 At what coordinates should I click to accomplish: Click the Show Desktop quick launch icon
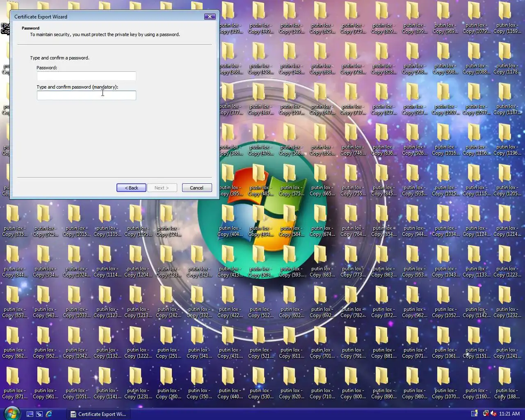(x=30, y=414)
